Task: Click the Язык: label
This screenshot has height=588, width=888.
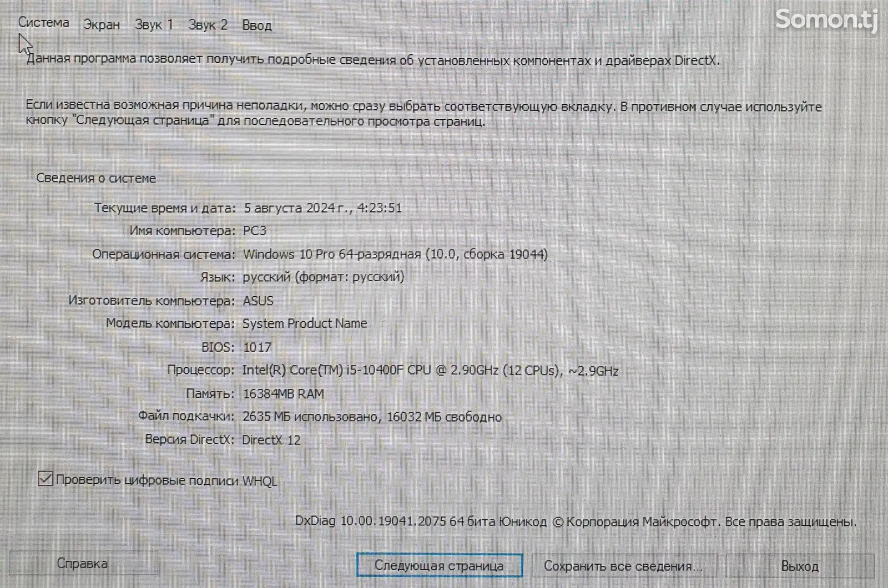Action: click(x=218, y=277)
